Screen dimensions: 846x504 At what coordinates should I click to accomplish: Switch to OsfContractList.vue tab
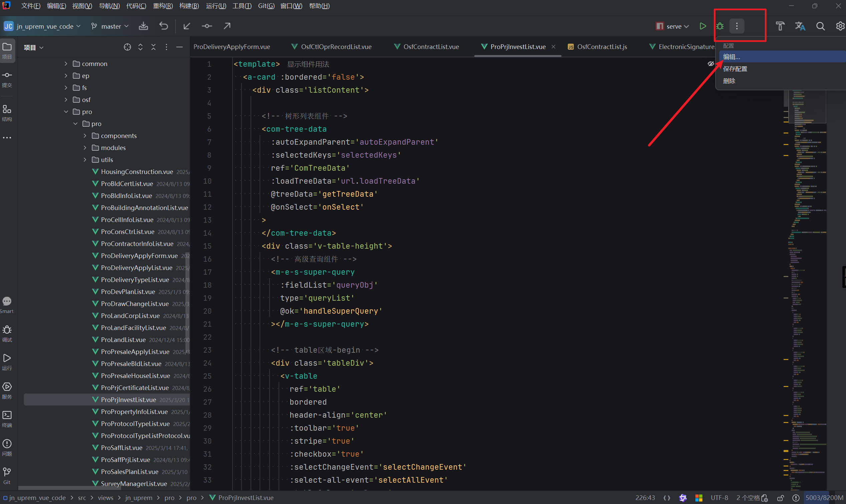tap(431, 47)
